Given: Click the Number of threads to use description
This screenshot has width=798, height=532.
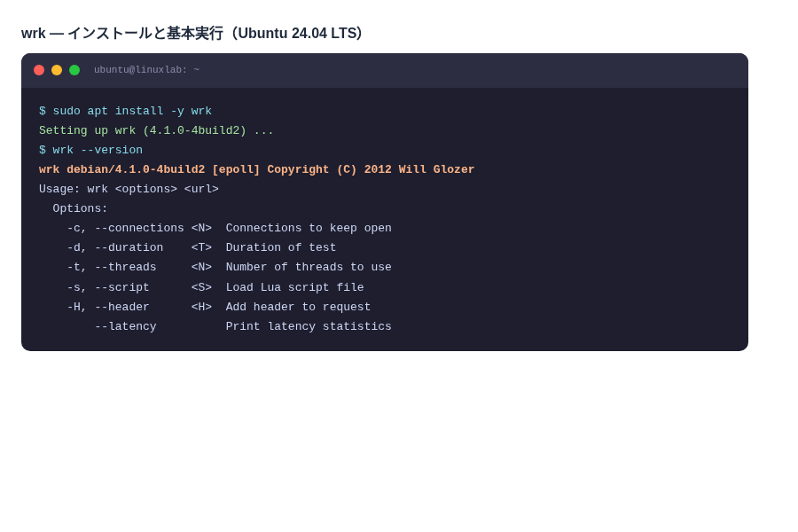Looking at the screenshot, I should point(309,267).
